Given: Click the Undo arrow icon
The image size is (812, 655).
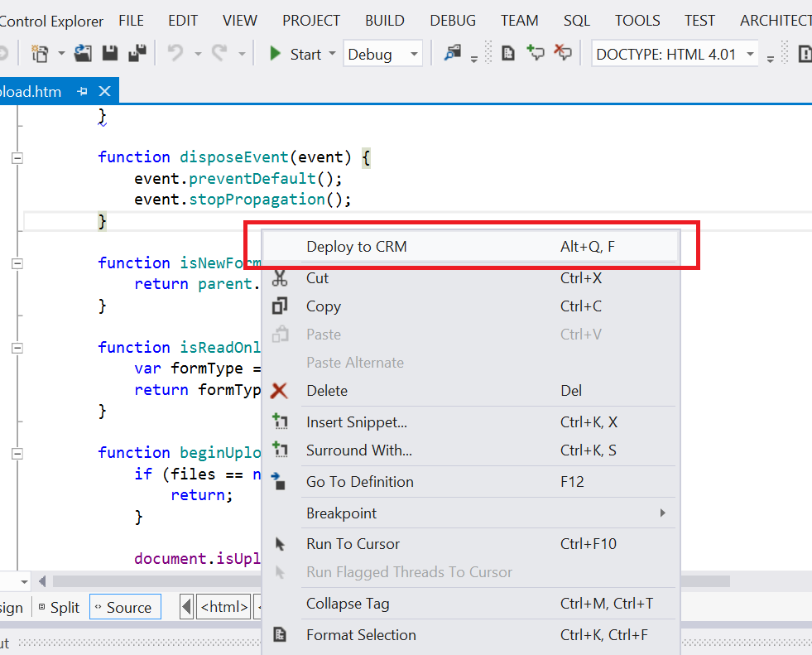Looking at the screenshot, I should coord(175,54).
